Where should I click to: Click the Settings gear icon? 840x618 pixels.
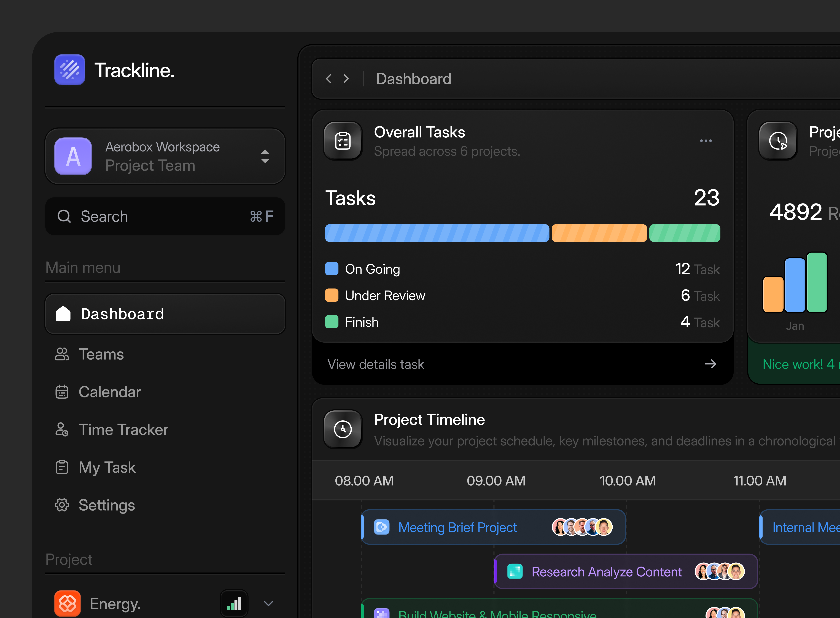click(62, 505)
